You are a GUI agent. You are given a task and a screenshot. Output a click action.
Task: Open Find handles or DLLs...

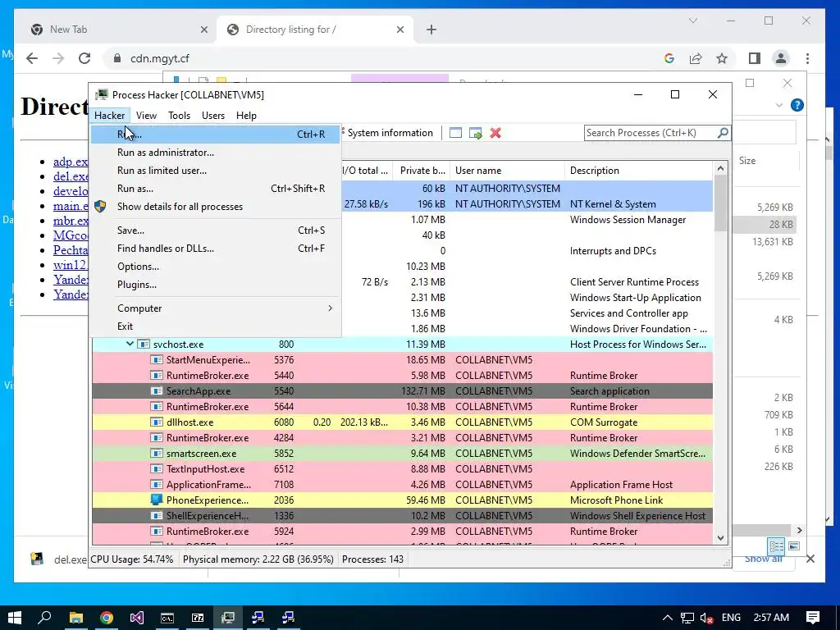(215, 249)
